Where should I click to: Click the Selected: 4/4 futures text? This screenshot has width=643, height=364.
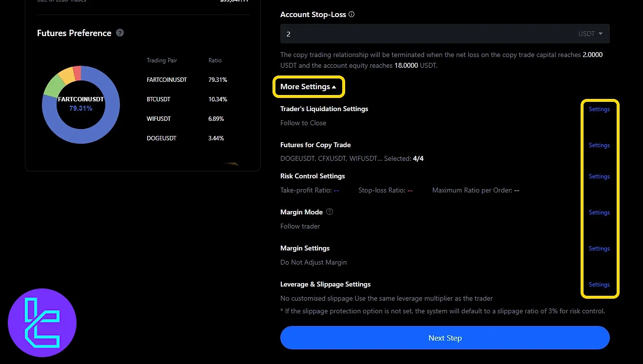point(404,159)
